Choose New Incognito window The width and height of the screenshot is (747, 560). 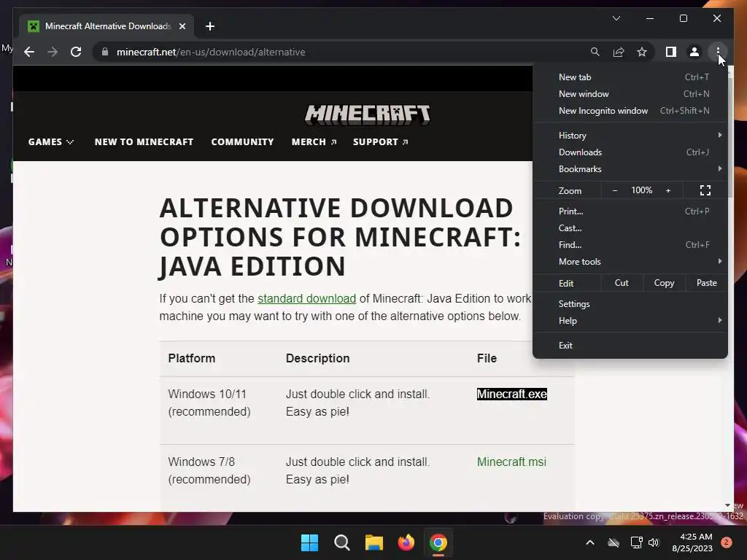click(x=630, y=111)
